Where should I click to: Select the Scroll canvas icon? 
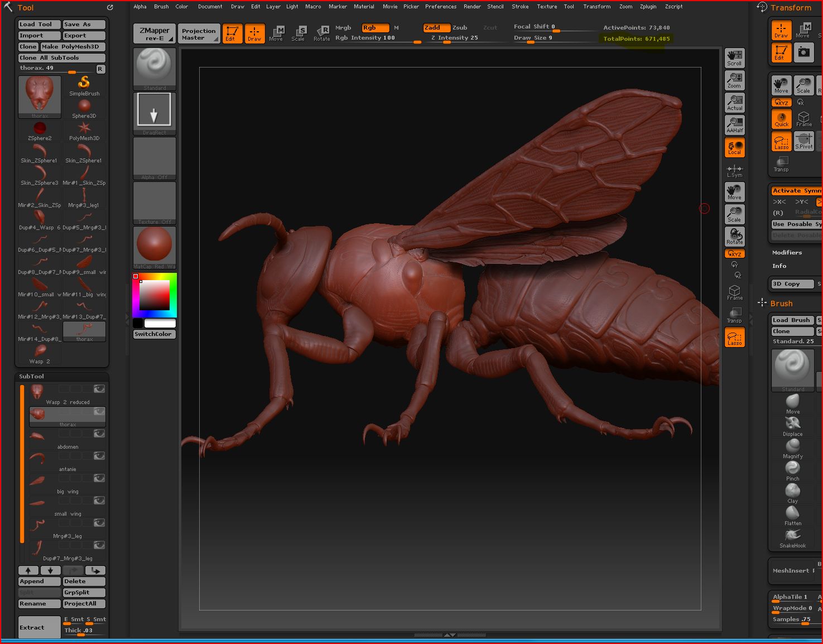(734, 57)
